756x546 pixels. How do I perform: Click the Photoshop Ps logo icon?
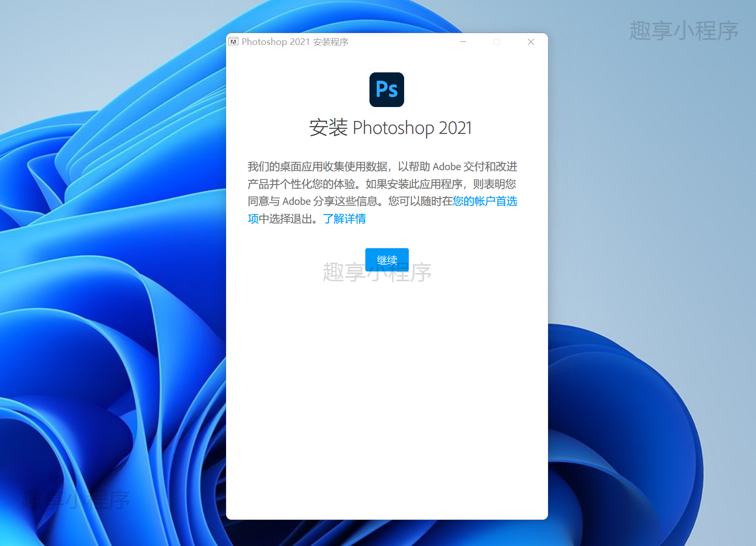point(387,89)
